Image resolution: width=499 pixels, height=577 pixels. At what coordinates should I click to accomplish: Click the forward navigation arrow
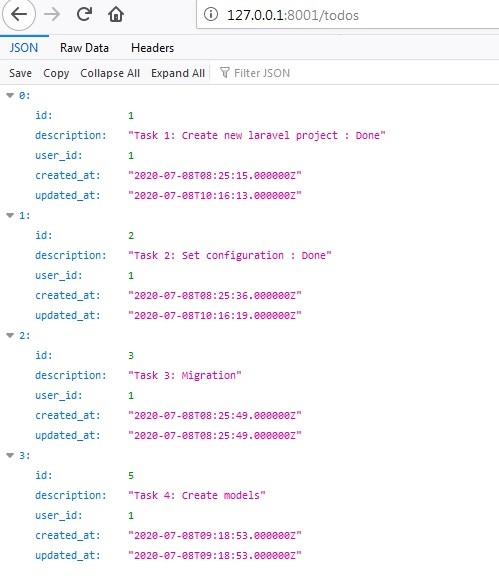click(52, 15)
